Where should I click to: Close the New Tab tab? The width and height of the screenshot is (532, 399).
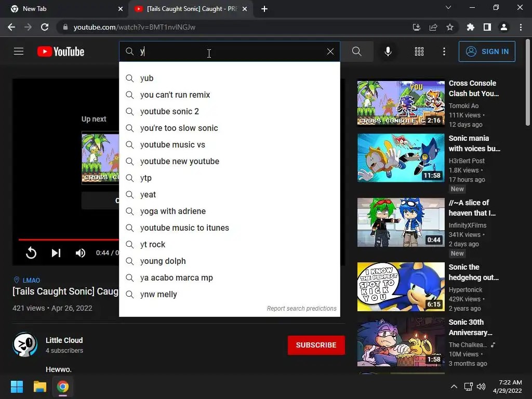tap(121, 9)
